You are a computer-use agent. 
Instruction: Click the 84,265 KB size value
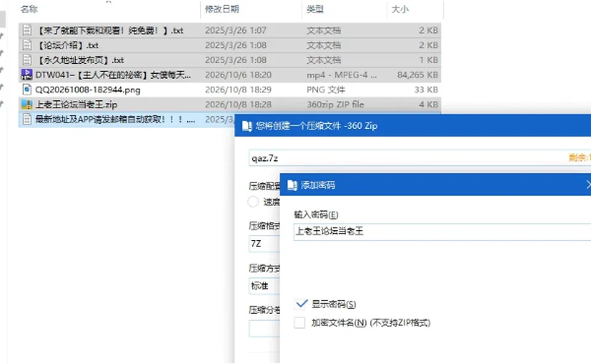coord(417,75)
